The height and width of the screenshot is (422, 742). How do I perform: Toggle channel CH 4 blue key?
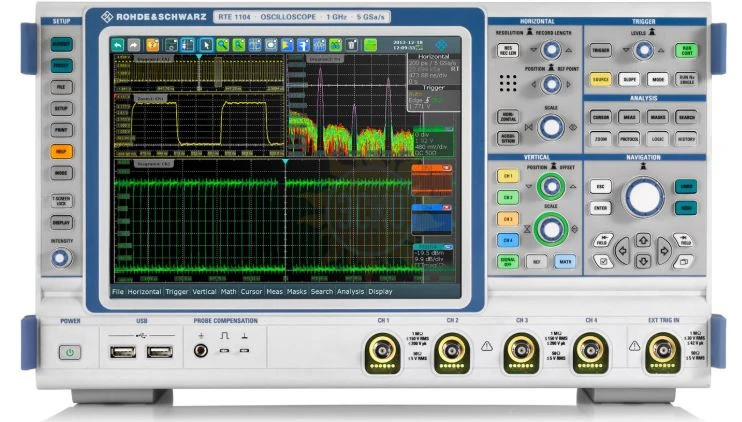[x=508, y=240]
